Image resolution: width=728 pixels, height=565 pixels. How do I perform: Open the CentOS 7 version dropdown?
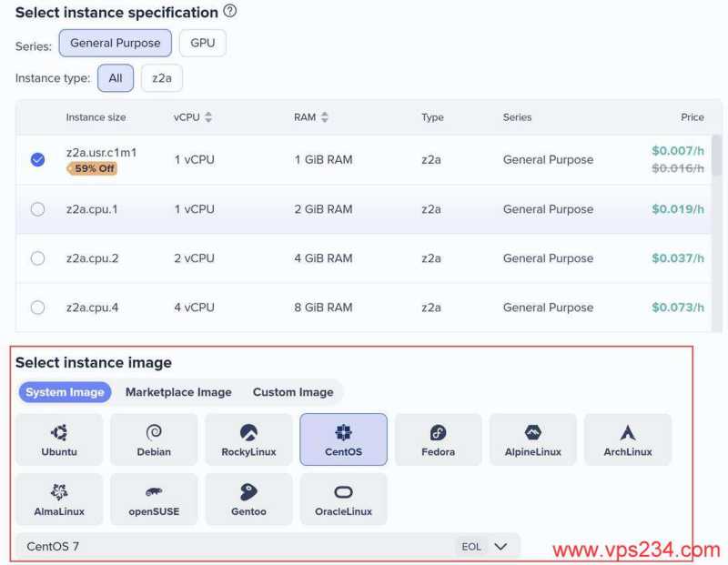coord(500,547)
